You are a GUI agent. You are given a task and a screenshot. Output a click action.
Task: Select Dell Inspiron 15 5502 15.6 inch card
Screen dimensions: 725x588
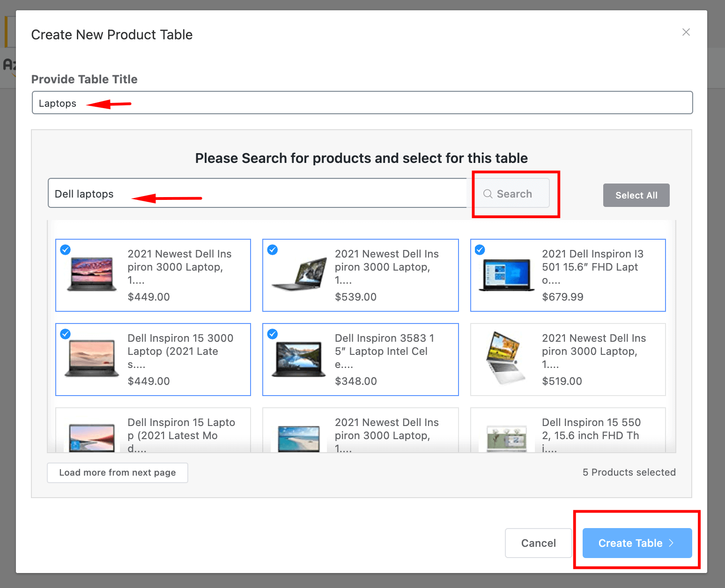568,430
